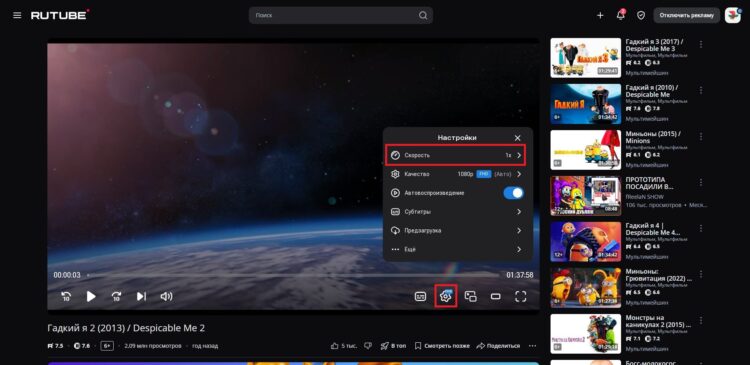Dislike the video

tap(368, 345)
